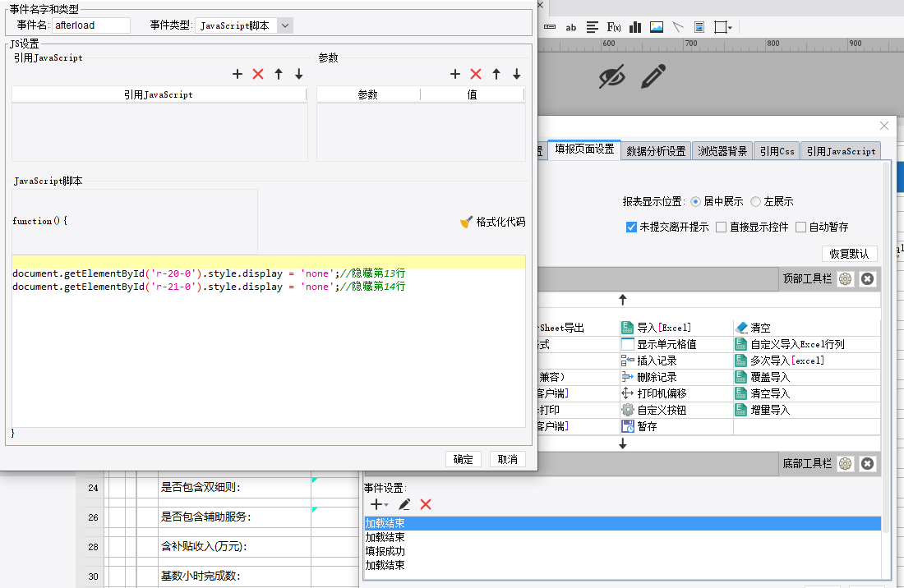This screenshot has height=588, width=904.
Task: Switch to the 数据分析设置 tab
Action: (x=656, y=151)
